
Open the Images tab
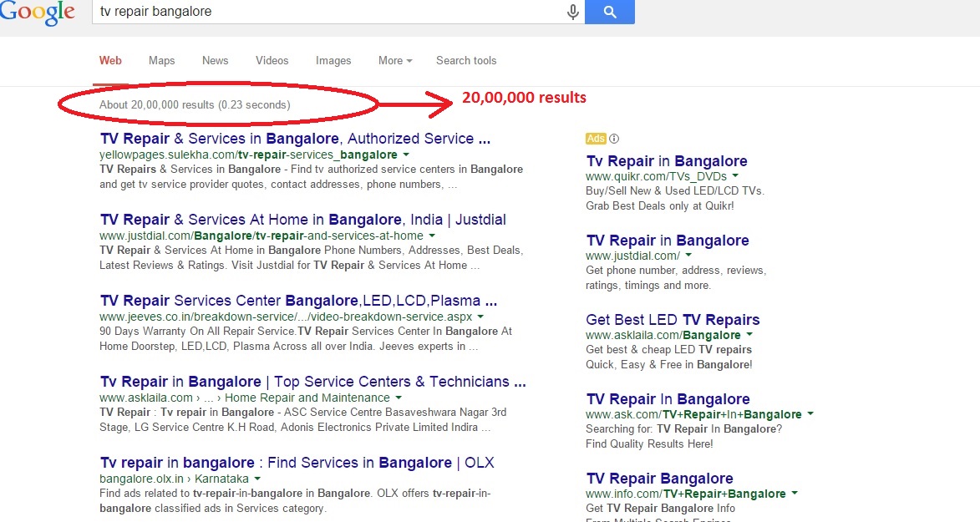click(333, 61)
